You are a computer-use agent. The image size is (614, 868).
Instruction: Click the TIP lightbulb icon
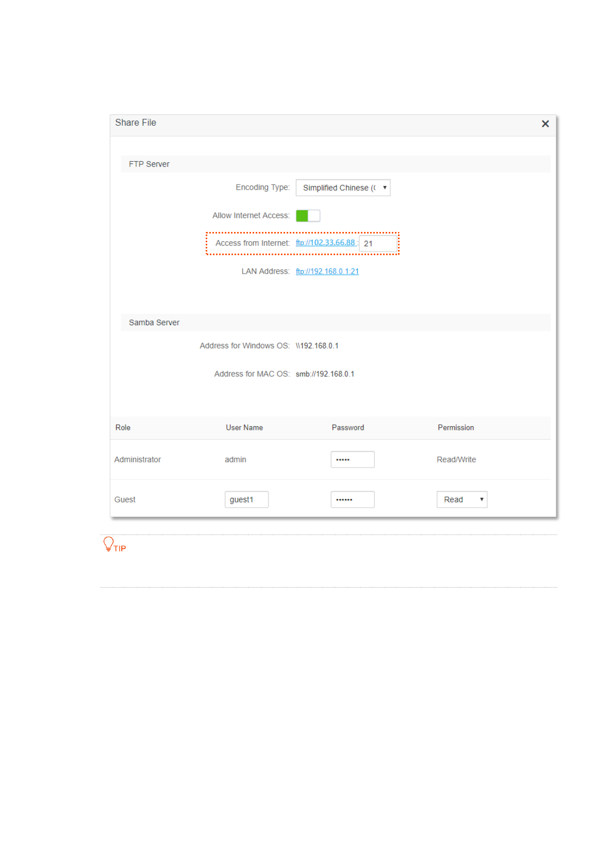click(x=108, y=544)
